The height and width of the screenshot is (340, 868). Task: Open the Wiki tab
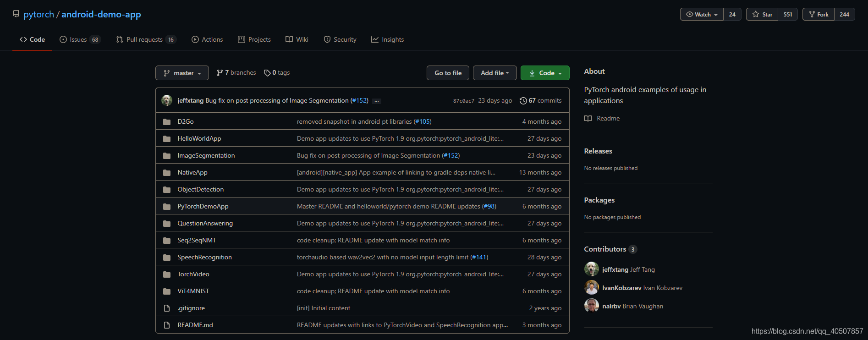(297, 39)
